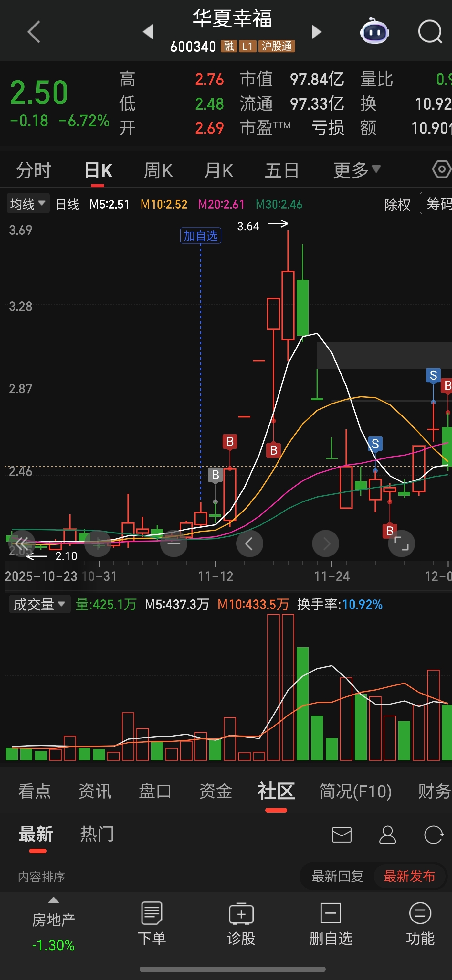
Task: Open the 财务 finance tab
Action: point(435,791)
